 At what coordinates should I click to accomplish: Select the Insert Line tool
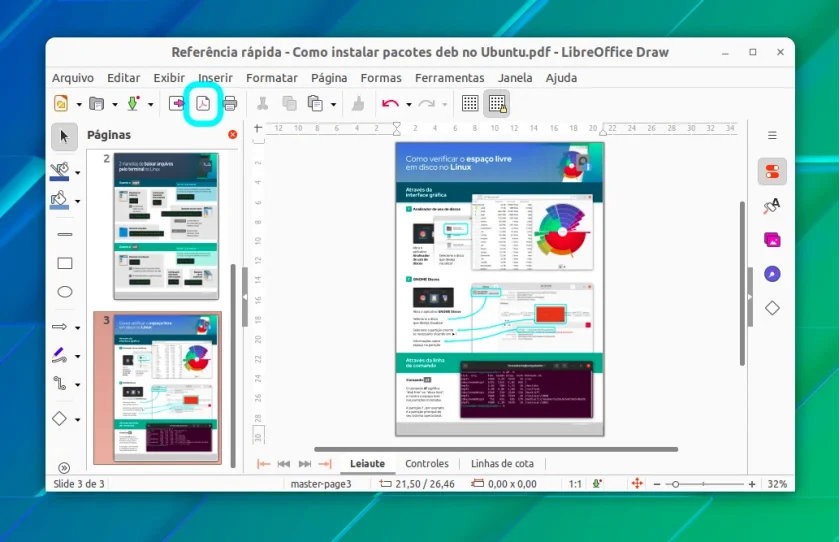[65, 235]
